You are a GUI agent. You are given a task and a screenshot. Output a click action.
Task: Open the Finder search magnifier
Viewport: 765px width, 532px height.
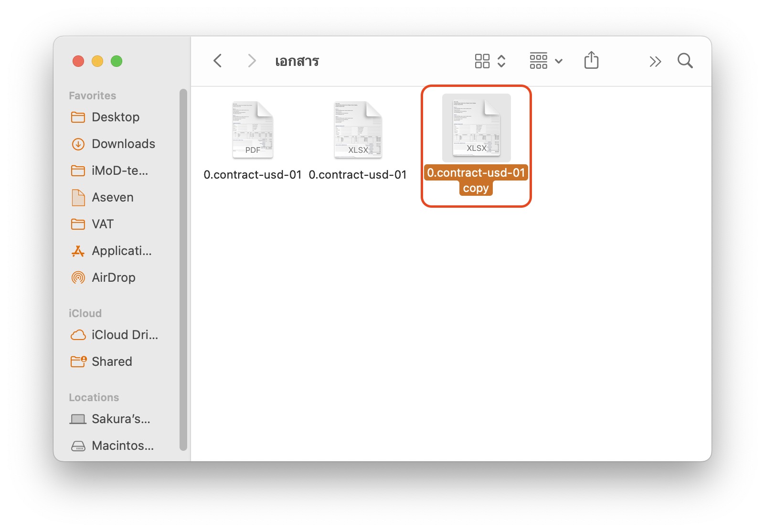pyautogui.click(x=685, y=61)
